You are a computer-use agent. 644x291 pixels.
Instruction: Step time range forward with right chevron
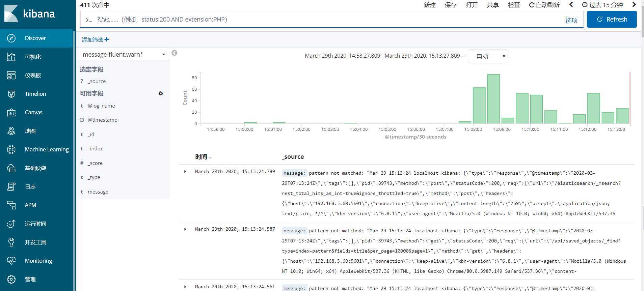pyautogui.click(x=634, y=5)
